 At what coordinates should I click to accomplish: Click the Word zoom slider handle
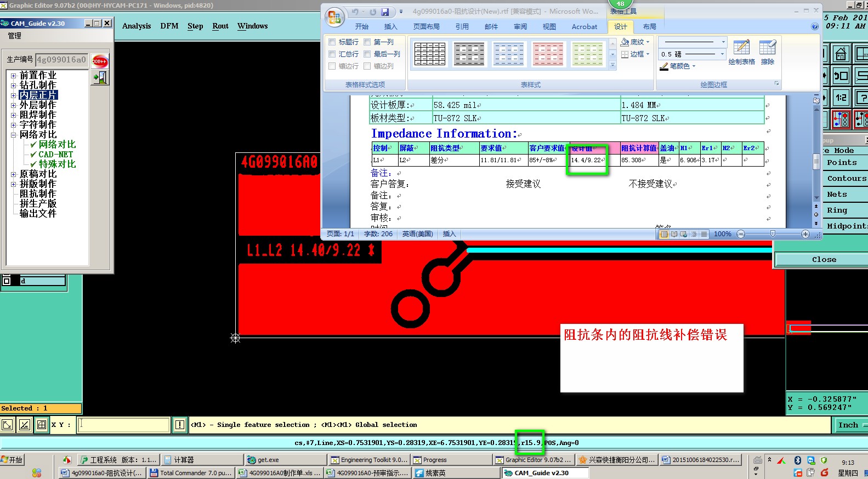point(773,234)
